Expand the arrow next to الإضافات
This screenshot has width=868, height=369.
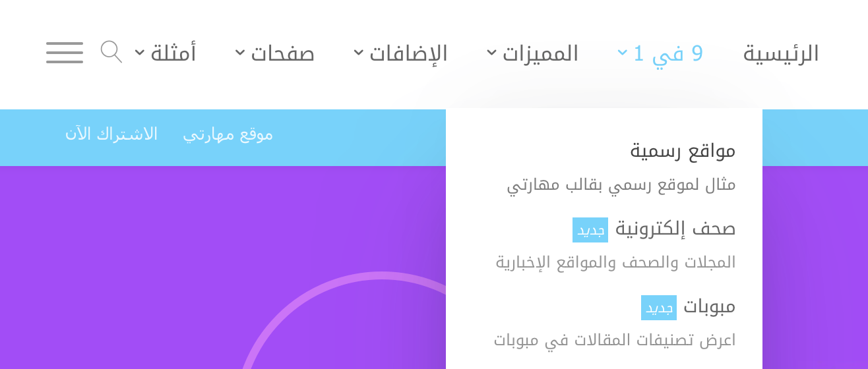(358, 53)
